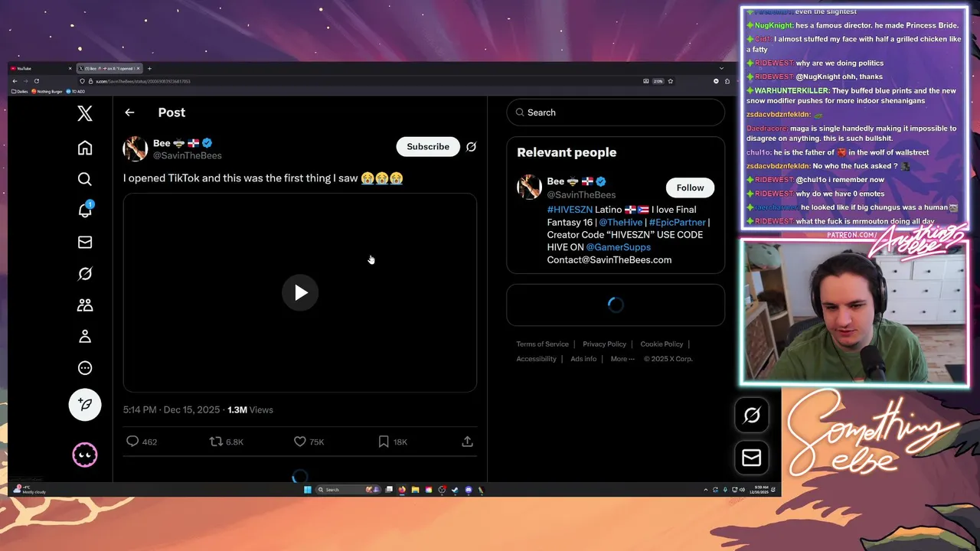Go back with the Post arrow
Viewport: 980px width, 551px height.
[129, 112]
